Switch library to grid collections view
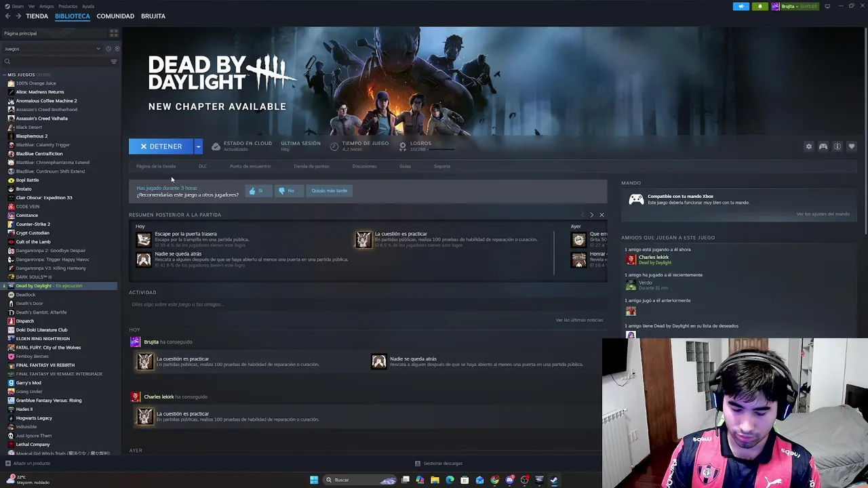 tap(113, 33)
